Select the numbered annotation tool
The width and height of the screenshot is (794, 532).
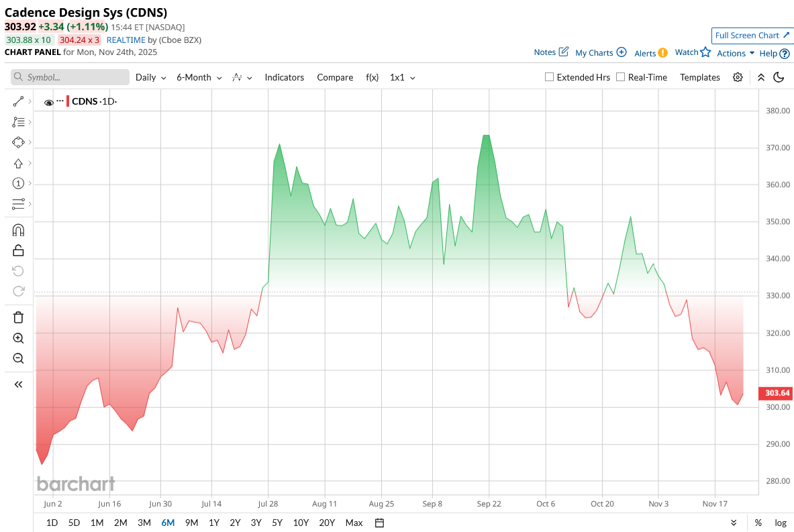click(18, 183)
